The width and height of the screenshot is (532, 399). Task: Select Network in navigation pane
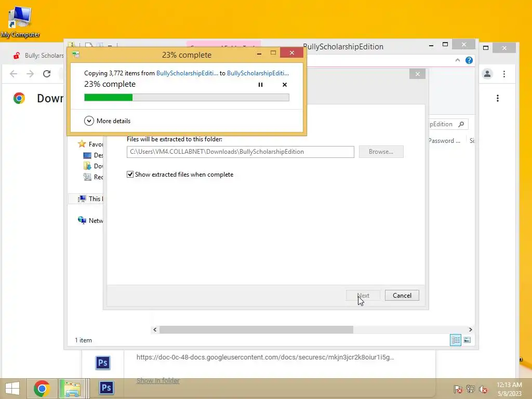pyautogui.click(x=90, y=220)
